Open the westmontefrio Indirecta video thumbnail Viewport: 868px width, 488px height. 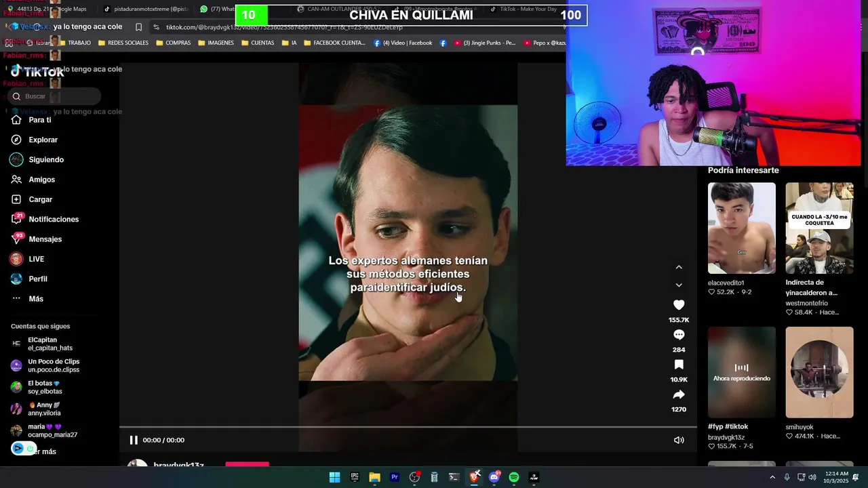pos(819,228)
